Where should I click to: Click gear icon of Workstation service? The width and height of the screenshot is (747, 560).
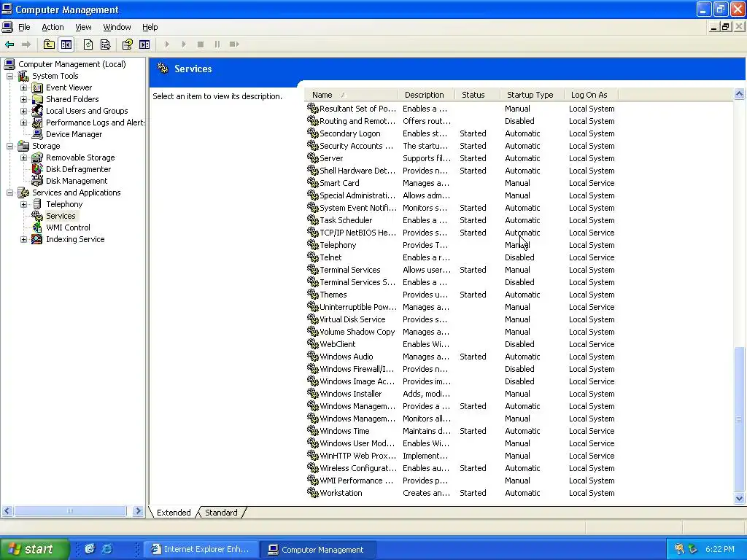click(x=312, y=493)
